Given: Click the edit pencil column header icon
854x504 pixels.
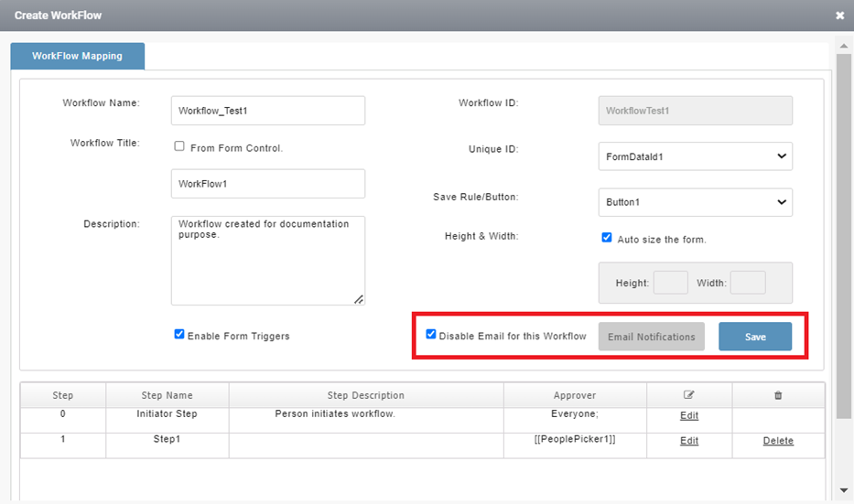Looking at the screenshot, I should pos(689,395).
